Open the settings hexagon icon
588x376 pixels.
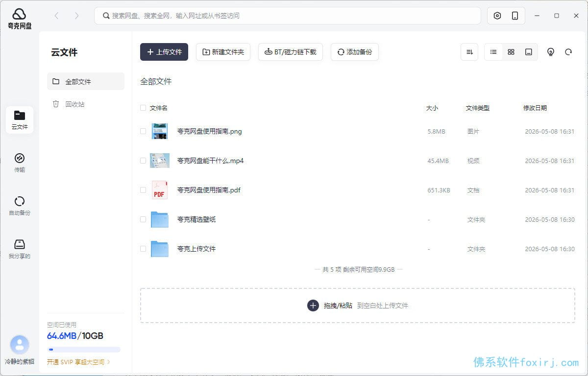497,16
